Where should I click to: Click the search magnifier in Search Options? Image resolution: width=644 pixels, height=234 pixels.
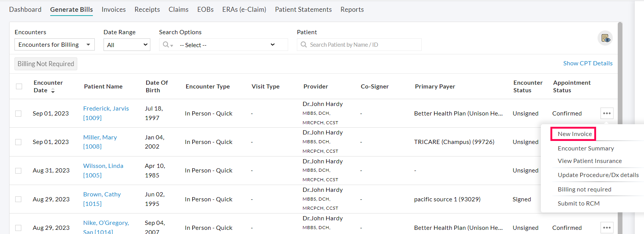(x=166, y=45)
